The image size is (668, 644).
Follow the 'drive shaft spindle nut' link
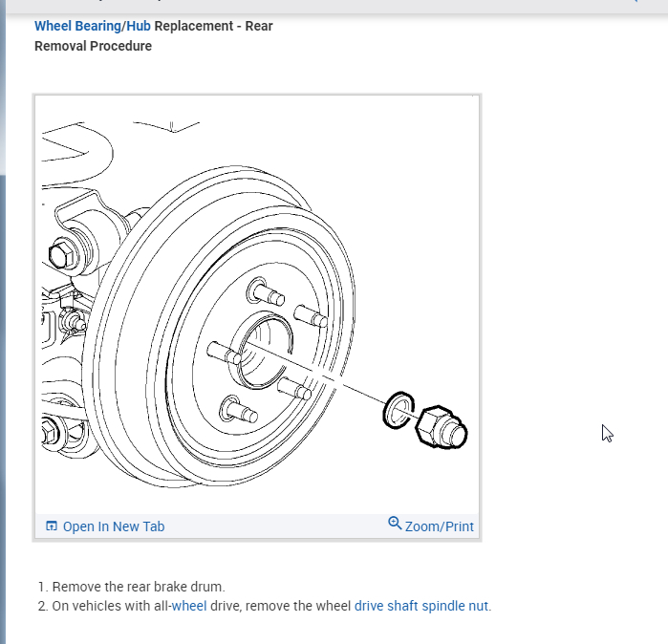click(421, 606)
